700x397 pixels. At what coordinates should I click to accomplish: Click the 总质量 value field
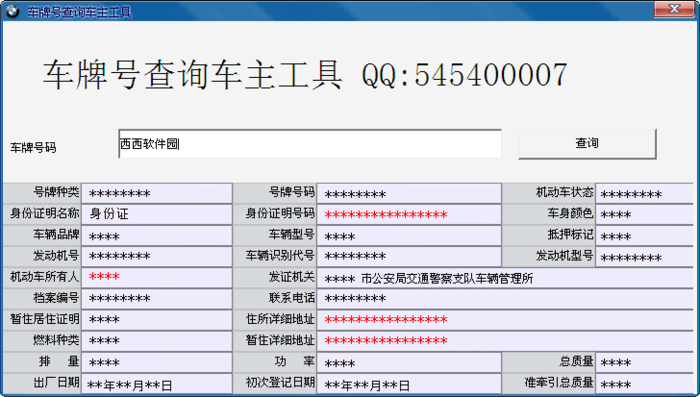tap(644, 362)
